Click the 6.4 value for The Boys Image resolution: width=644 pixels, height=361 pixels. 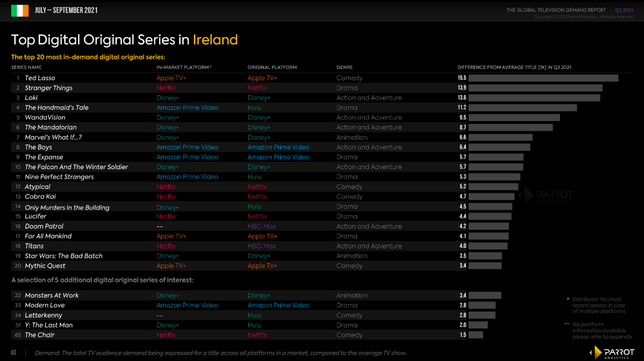(x=463, y=147)
